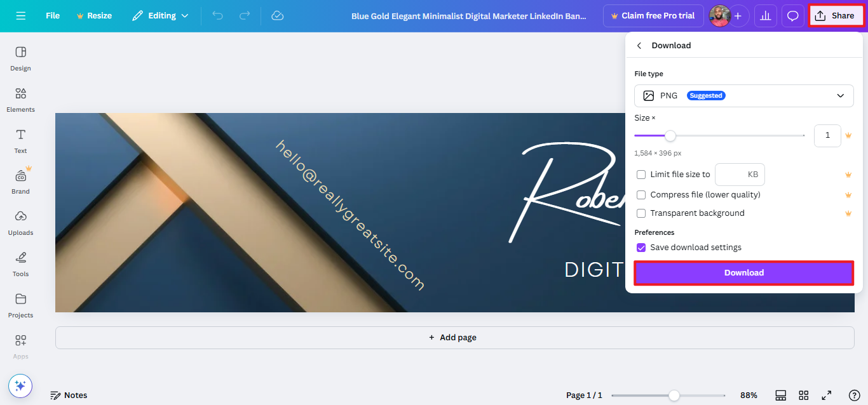This screenshot has width=868, height=405.
Task: Open the PNG file type dropdown
Action: coord(743,95)
